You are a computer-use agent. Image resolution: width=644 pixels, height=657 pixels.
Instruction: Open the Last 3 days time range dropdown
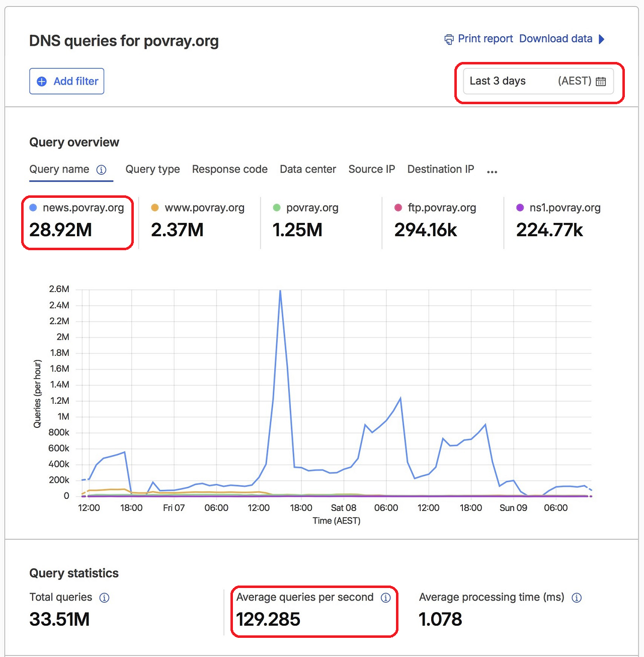click(x=538, y=81)
